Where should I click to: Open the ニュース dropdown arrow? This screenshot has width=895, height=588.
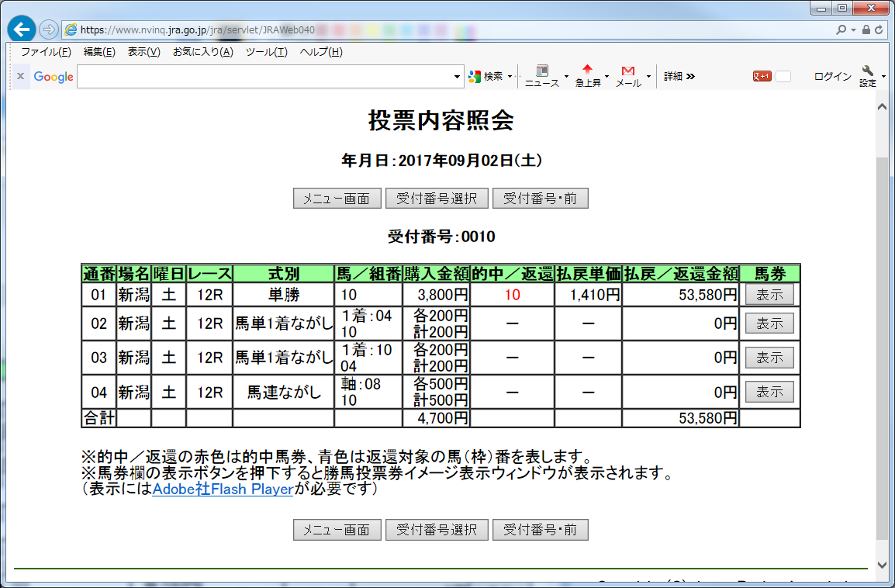pos(566,76)
